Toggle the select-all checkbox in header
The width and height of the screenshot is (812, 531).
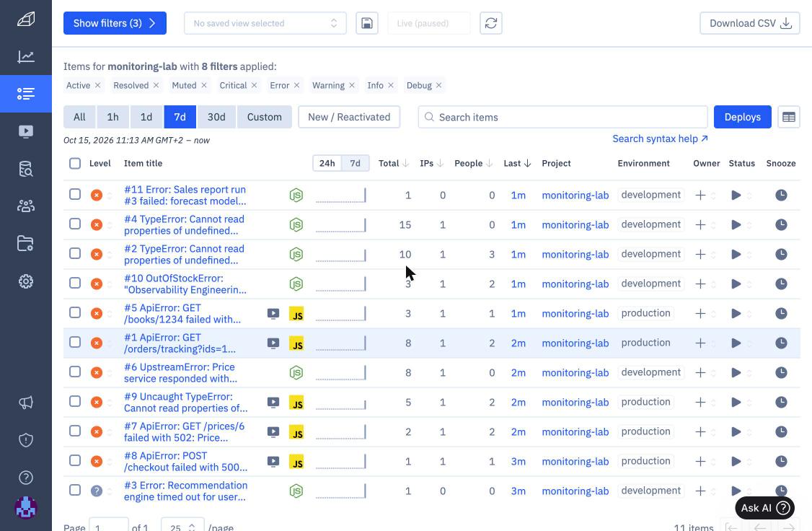tap(75, 164)
